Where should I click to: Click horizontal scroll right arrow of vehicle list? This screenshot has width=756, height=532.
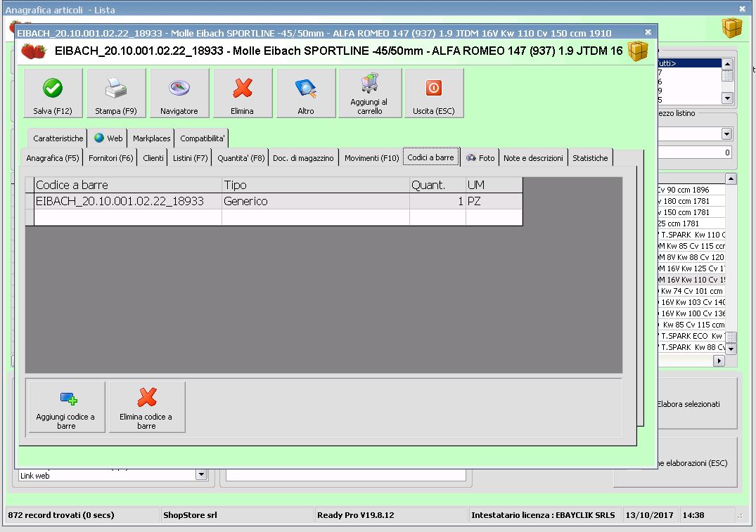719,361
